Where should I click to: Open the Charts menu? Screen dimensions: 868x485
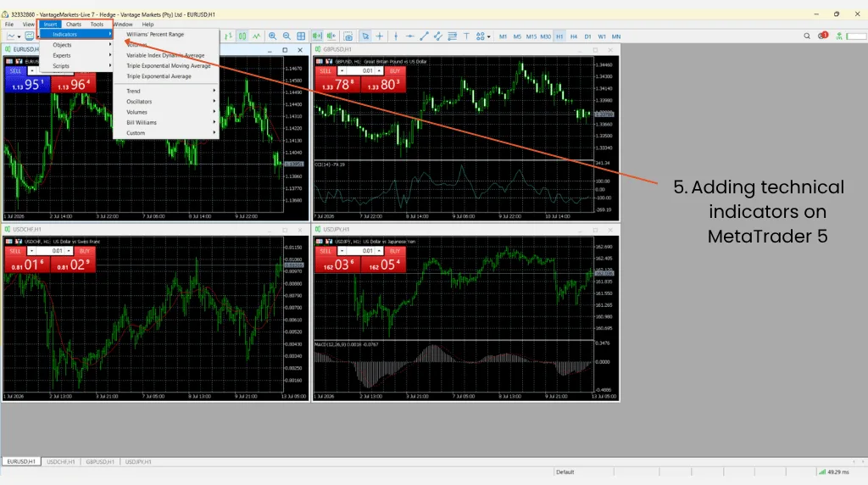(x=74, y=25)
